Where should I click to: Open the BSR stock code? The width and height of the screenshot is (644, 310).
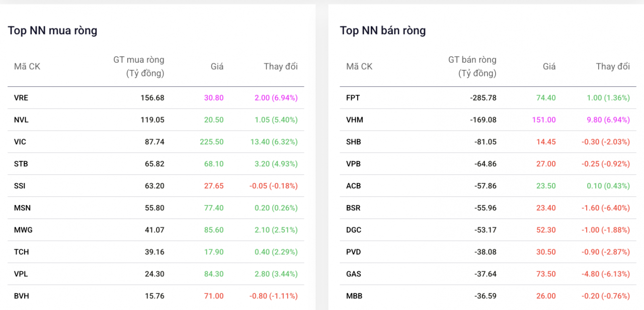click(x=354, y=208)
